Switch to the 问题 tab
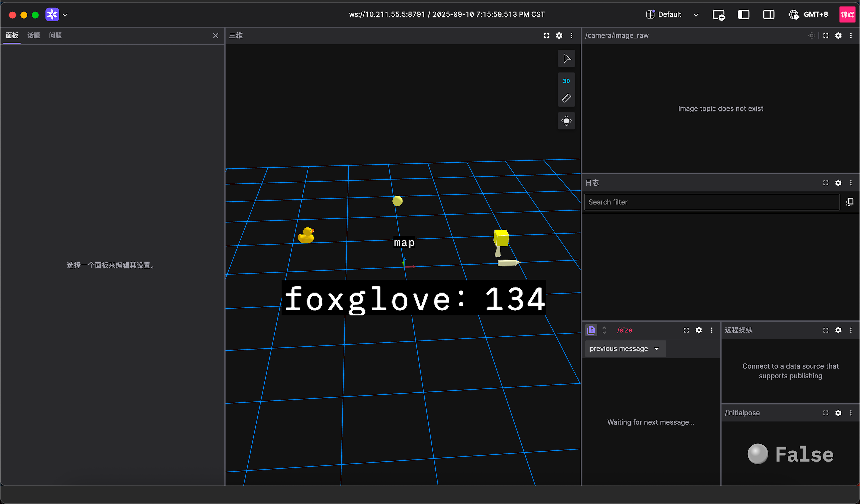The height and width of the screenshot is (504, 860). pos(55,35)
